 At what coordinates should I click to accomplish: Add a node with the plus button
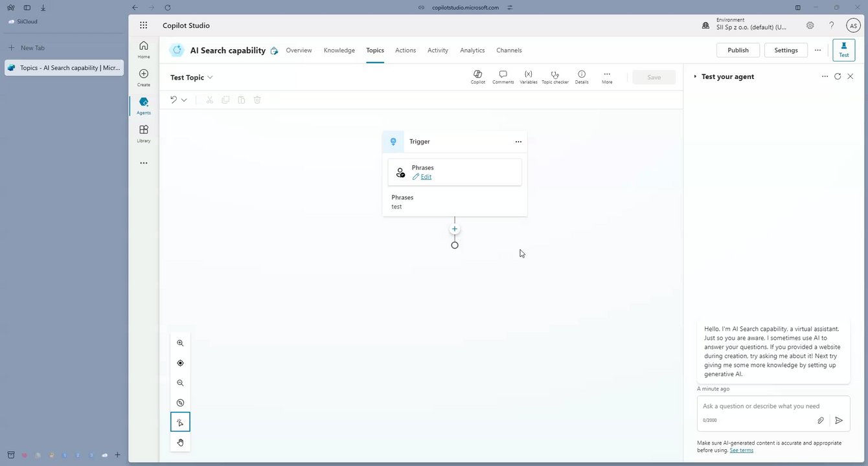click(455, 229)
